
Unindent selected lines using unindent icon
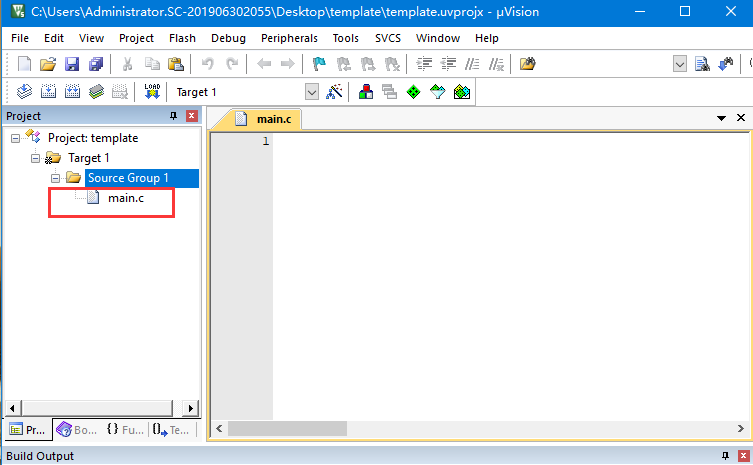point(448,64)
